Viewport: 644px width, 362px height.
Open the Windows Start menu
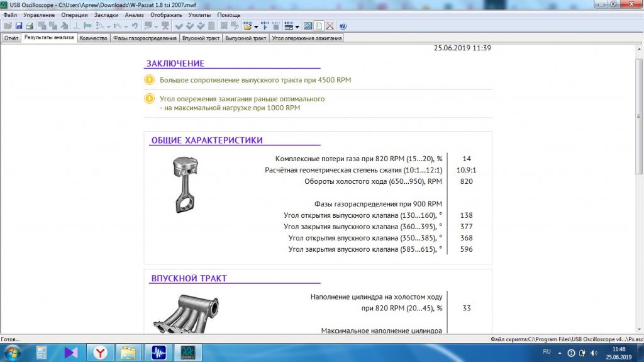pos(12,353)
